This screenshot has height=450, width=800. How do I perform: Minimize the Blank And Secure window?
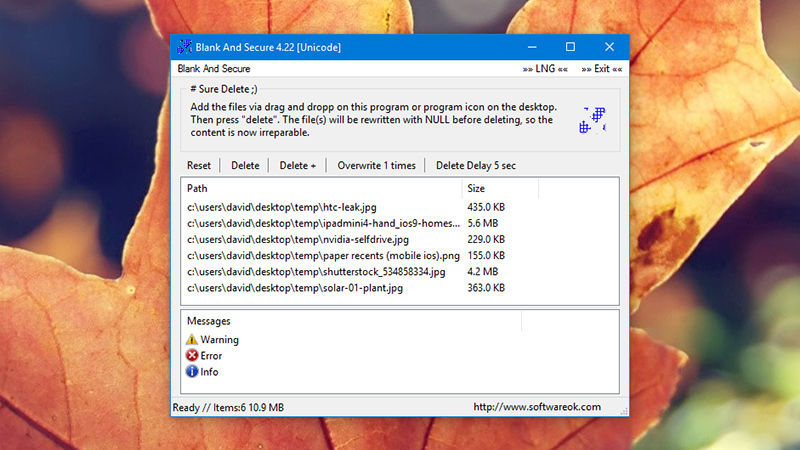532,47
